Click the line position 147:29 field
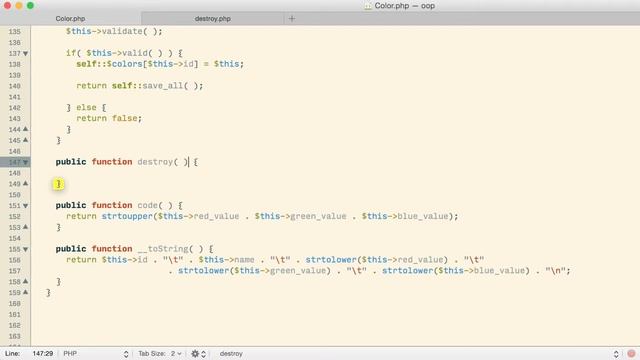The width and height of the screenshot is (640, 360). point(43,353)
